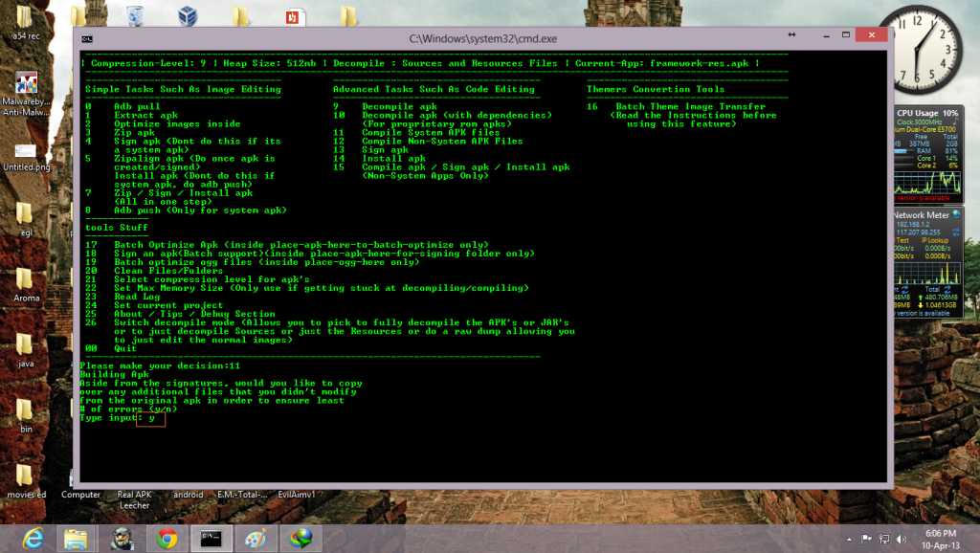Image resolution: width=980 pixels, height=553 pixels.
Task: Click 'Advanced Tasks Such As Code Editing' heading
Action: 434,89
